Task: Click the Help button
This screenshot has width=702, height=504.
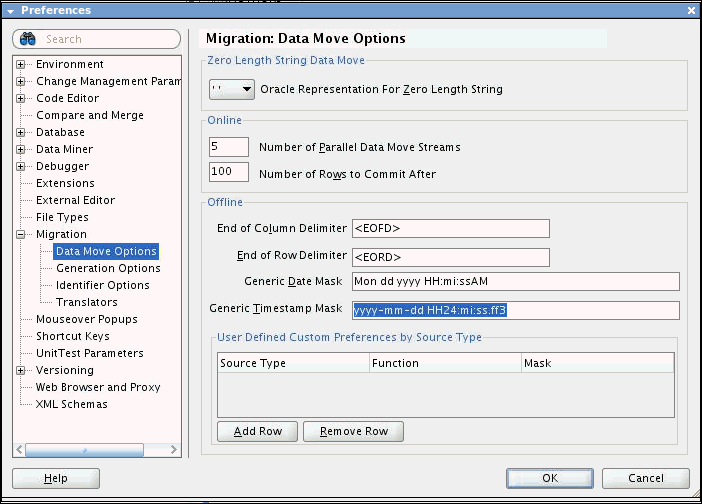Action: [x=56, y=478]
